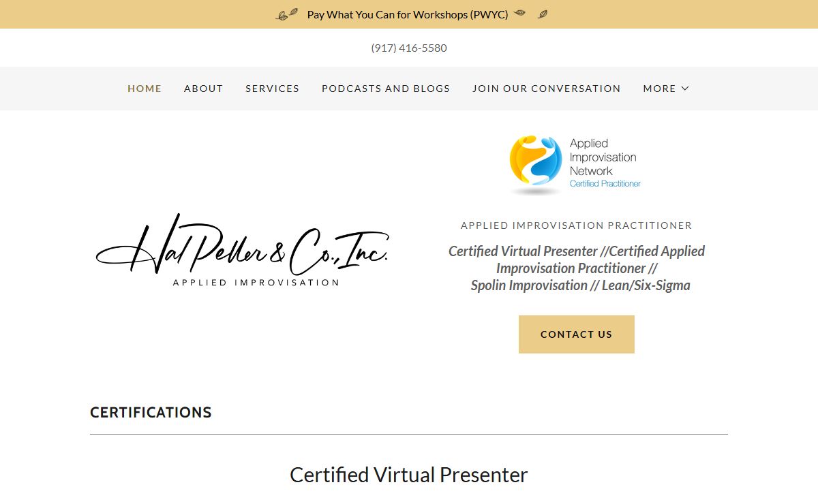Open the Services page
Image resolution: width=818 pixels, height=504 pixels.
click(x=273, y=89)
